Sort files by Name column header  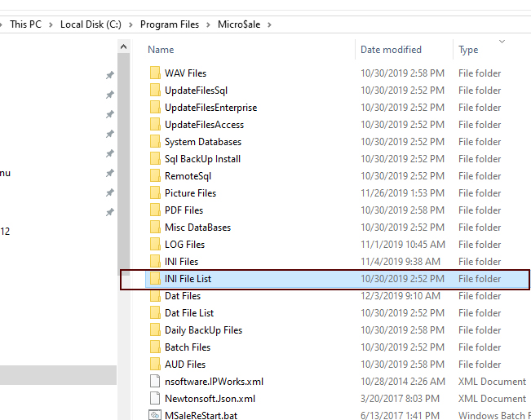coord(161,50)
